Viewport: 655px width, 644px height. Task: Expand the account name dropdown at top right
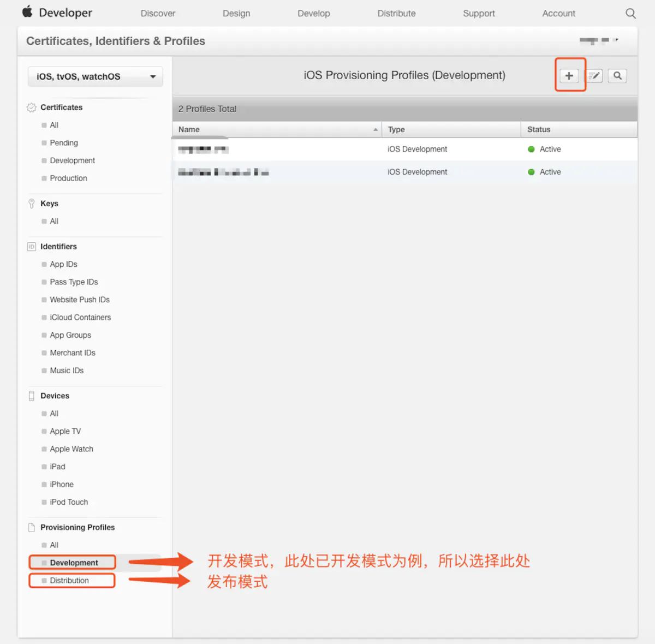[x=599, y=40]
